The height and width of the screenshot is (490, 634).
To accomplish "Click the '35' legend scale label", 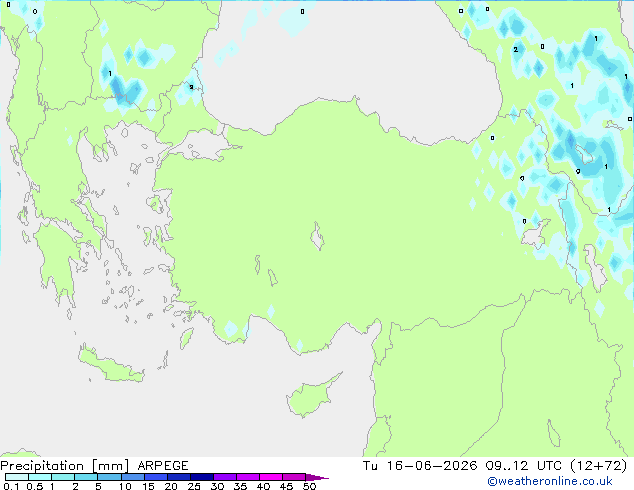I will pyautogui.click(x=240, y=486).
